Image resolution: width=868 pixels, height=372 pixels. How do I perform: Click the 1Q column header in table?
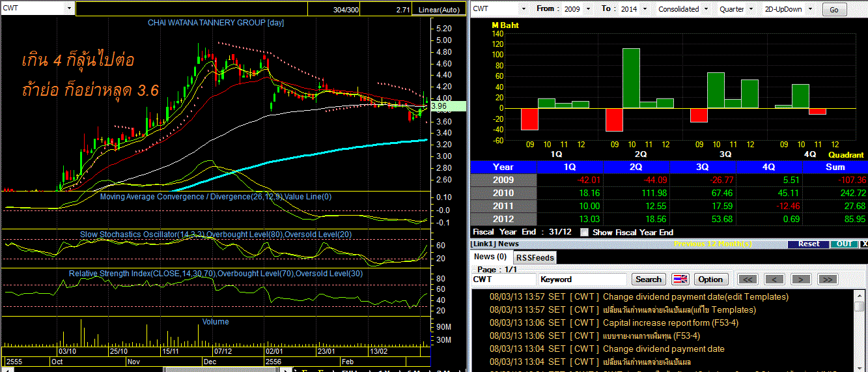click(570, 167)
